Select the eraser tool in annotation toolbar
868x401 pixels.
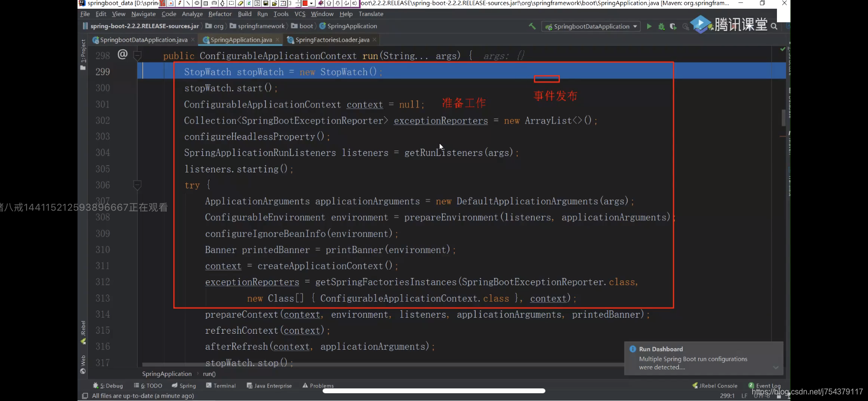click(240, 3)
